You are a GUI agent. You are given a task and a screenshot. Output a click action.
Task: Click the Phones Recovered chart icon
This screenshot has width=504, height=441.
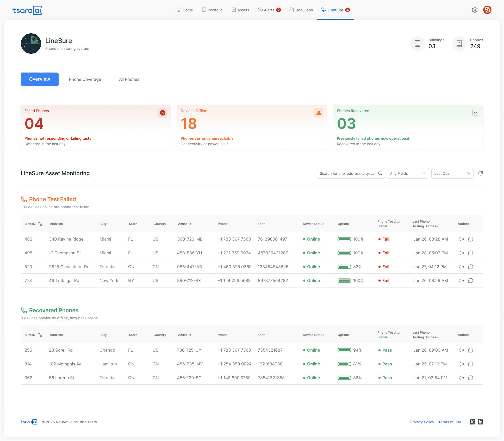tap(475, 113)
